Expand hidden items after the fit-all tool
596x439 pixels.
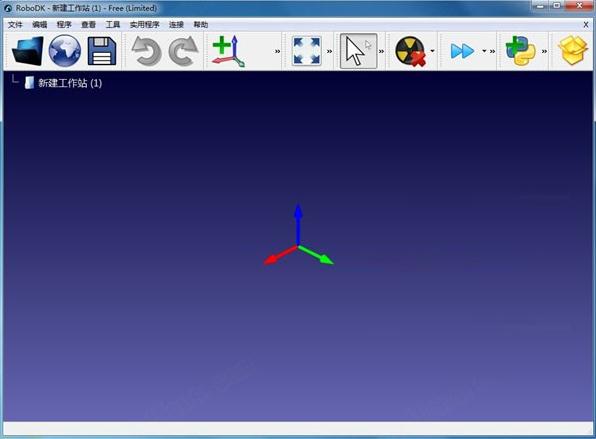pyautogui.click(x=330, y=51)
